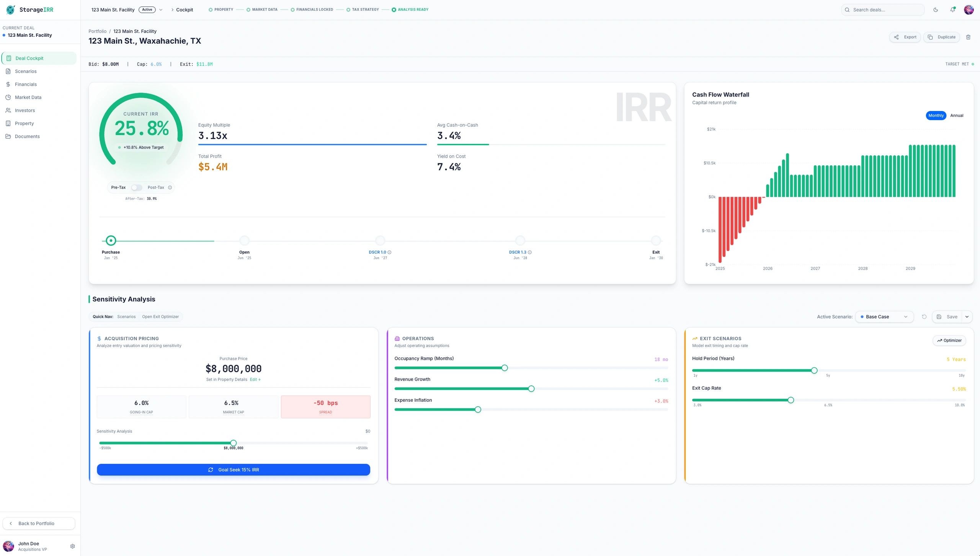Click info icon next to DSCR 1.0

(x=389, y=252)
